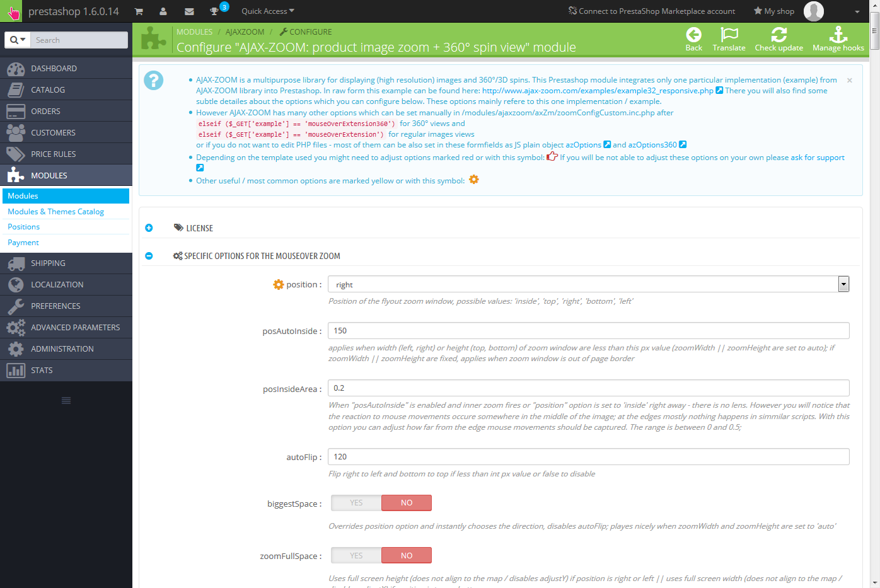Set biggestSpace to NO
Screen dimensions: 880x588
pos(407,503)
